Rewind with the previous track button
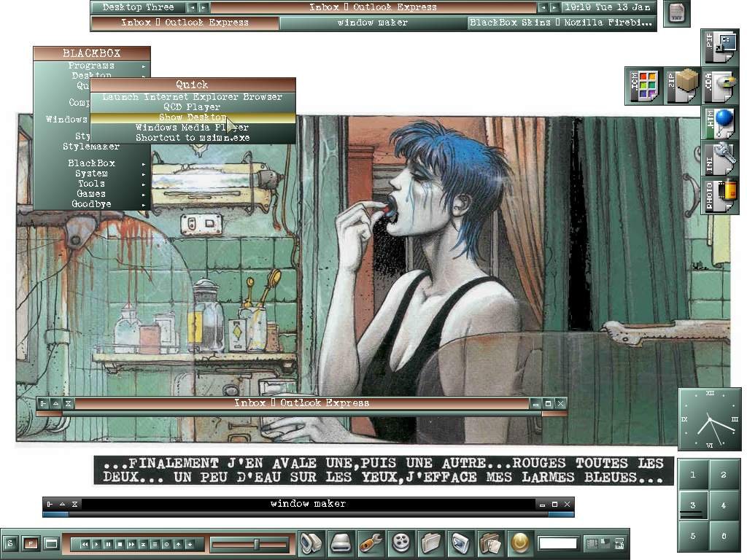This screenshot has width=747, height=560. [x=85, y=544]
